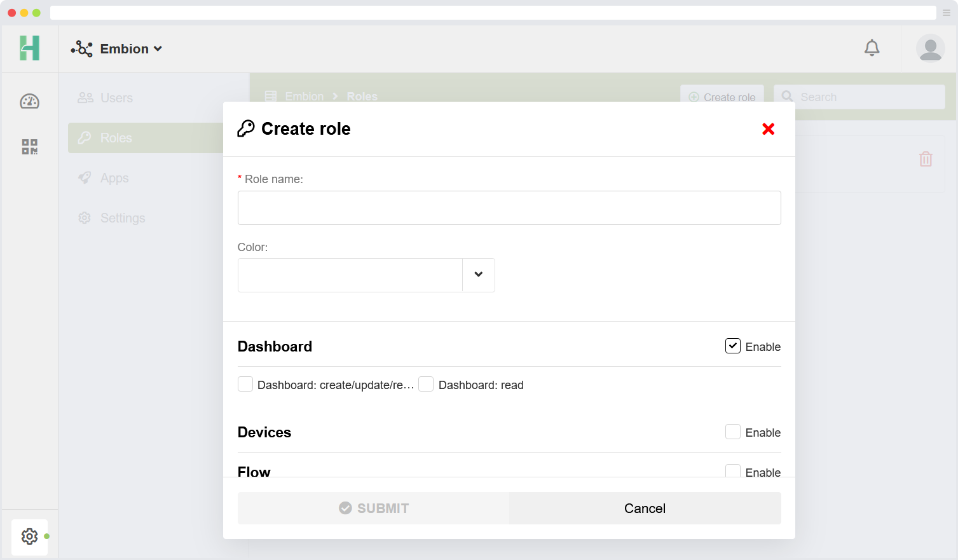Open Apps in the side menu
Viewport: 958px width, 560px height.
pyautogui.click(x=114, y=178)
